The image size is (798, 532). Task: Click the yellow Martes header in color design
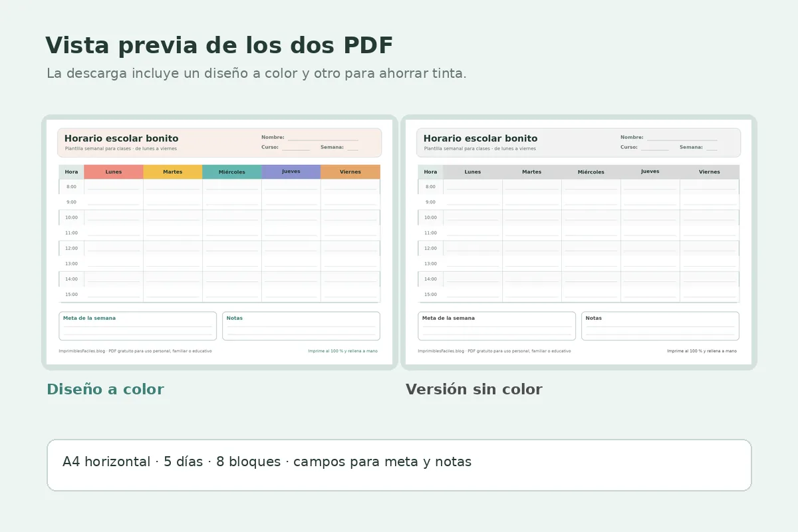pyautogui.click(x=173, y=172)
